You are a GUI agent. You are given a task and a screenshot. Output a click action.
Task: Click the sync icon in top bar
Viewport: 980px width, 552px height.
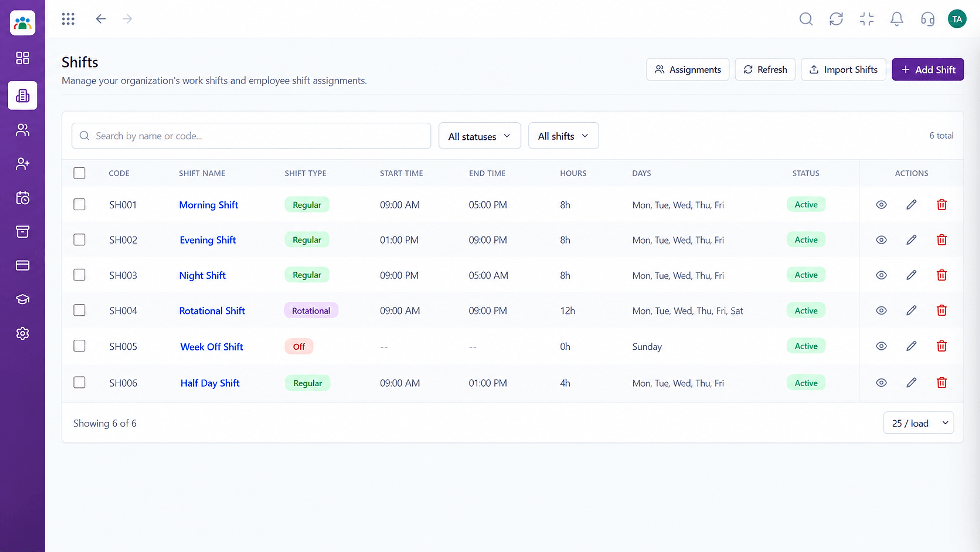click(x=836, y=19)
